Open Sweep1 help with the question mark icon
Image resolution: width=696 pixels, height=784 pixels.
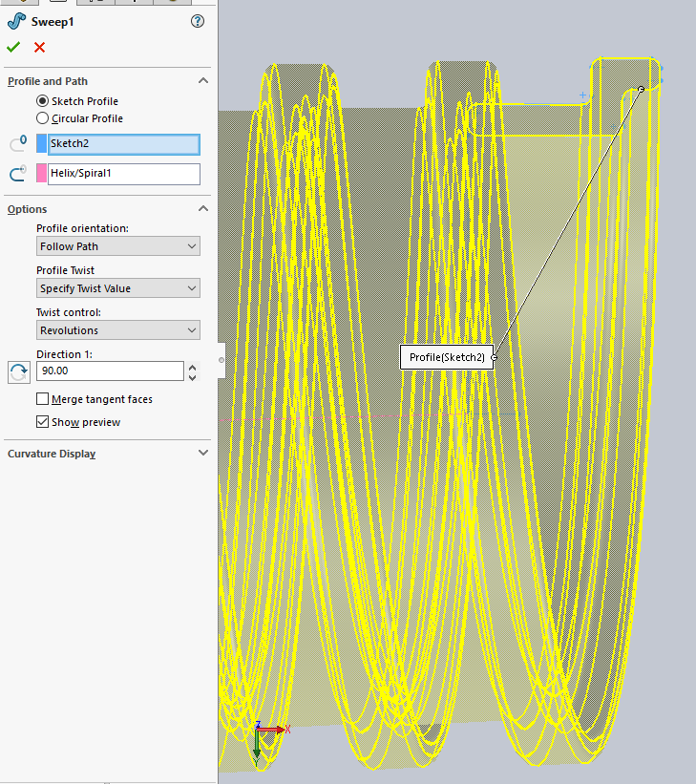pos(198,21)
